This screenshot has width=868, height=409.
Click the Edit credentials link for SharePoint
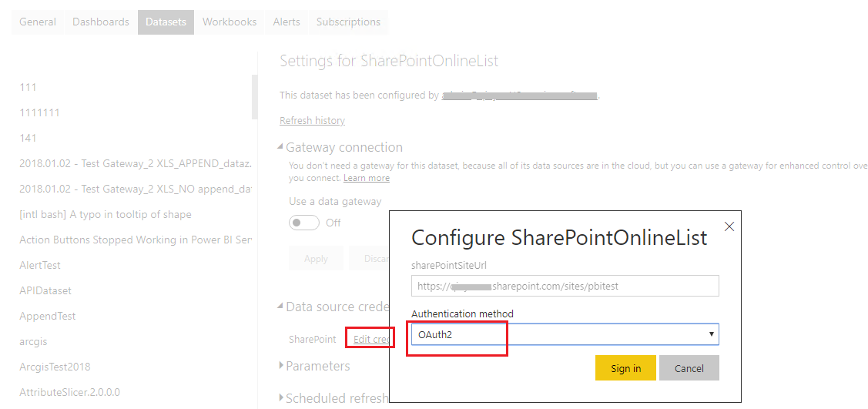(371, 339)
